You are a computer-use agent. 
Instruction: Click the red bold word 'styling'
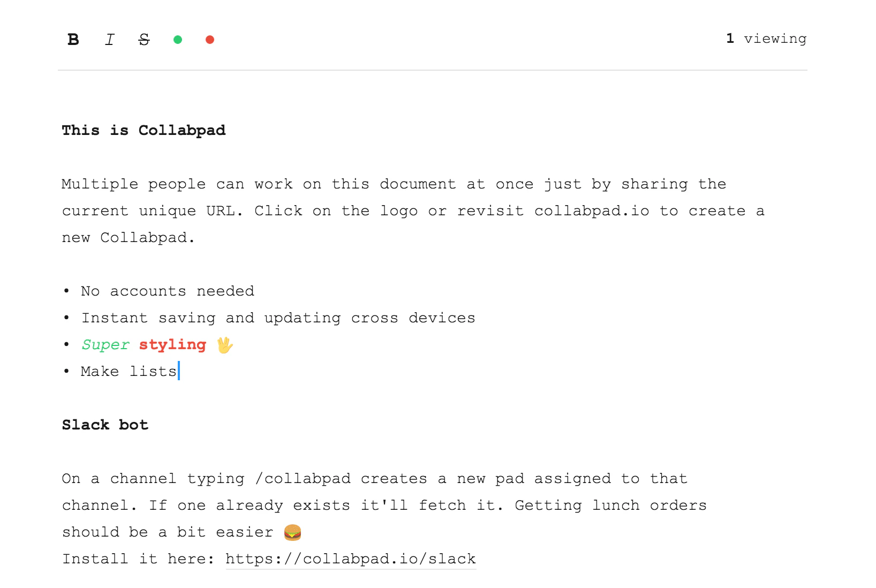pos(172,344)
